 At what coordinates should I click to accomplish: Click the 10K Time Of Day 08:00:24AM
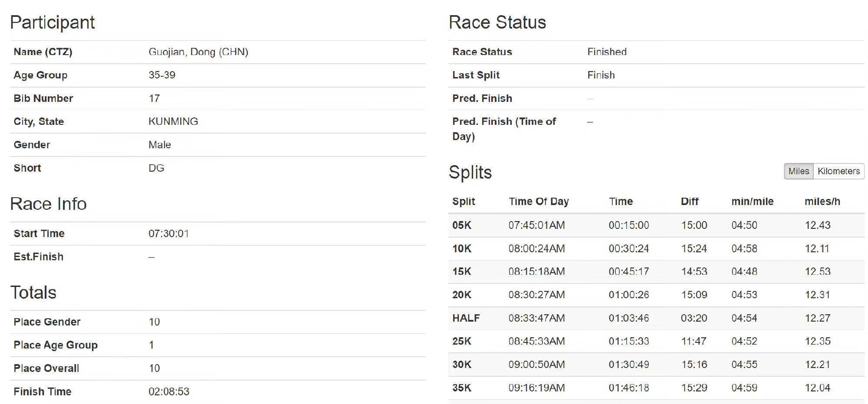click(x=536, y=249)
